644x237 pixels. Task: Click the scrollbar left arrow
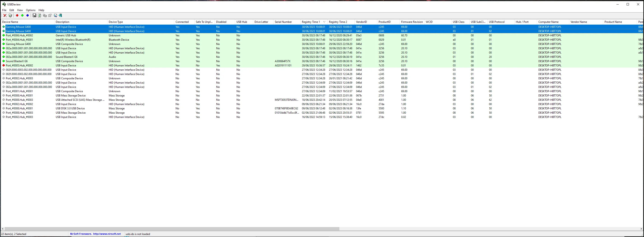3,229
